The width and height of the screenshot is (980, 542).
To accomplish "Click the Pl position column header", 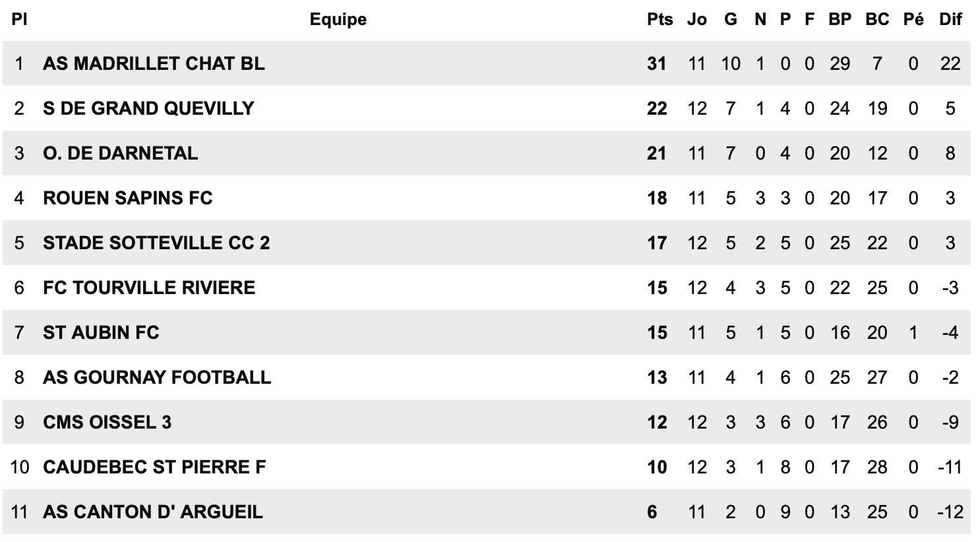I will (19, 19).
